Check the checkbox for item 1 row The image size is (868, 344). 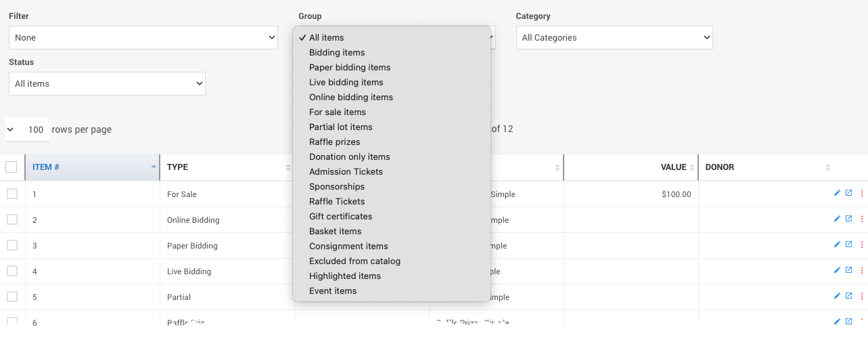point(12,194)
